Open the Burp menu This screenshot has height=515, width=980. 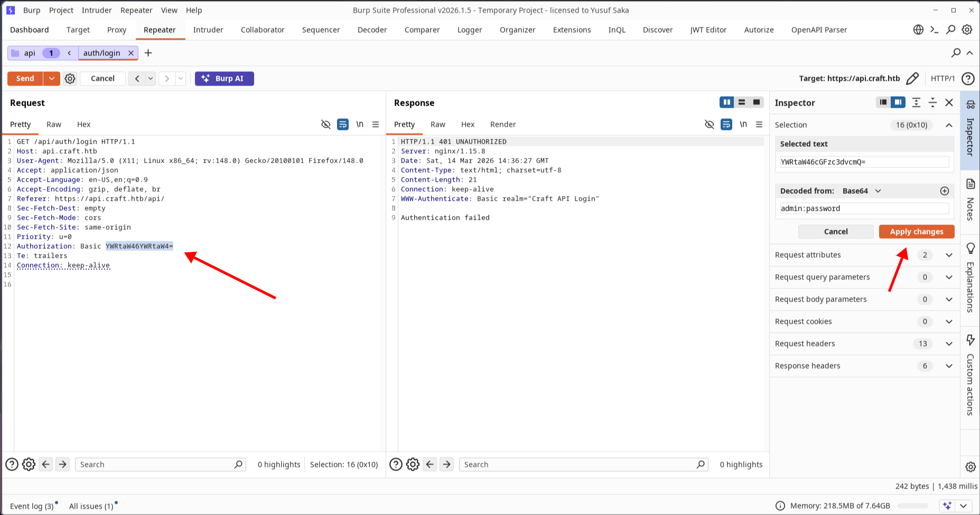pyautogui.click(x=32, y=10)
